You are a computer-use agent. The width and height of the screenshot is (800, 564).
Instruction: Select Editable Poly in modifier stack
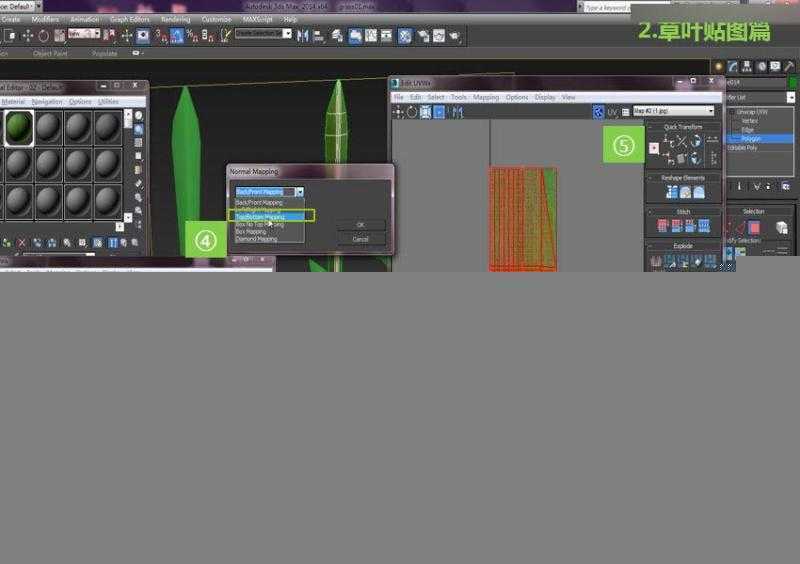tap(743, 148)
